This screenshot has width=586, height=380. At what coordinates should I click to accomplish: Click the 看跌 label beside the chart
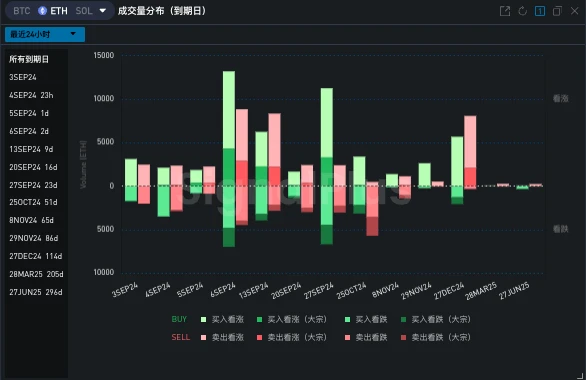click(x=561, y=229)
